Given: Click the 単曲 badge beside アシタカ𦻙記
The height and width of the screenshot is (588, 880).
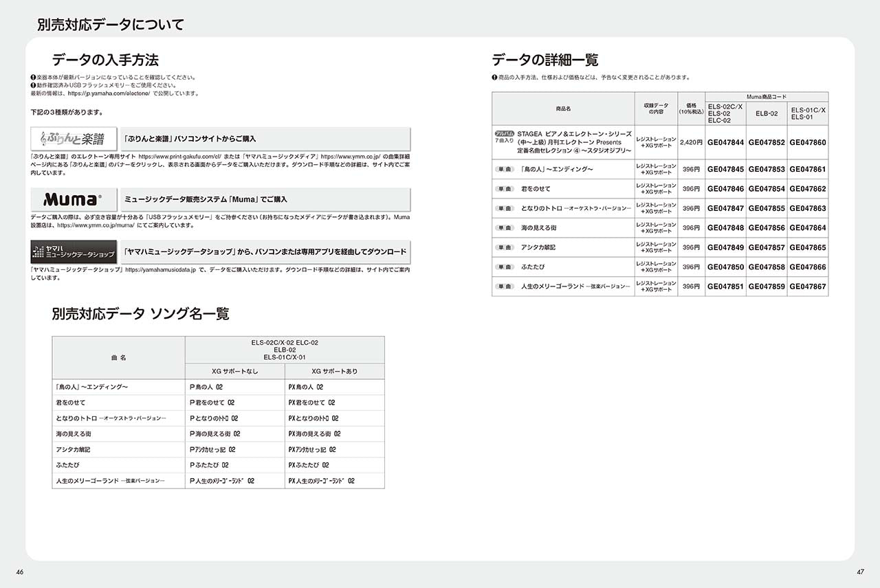Looking at the screenshot, I should click(x=505, y=247).
